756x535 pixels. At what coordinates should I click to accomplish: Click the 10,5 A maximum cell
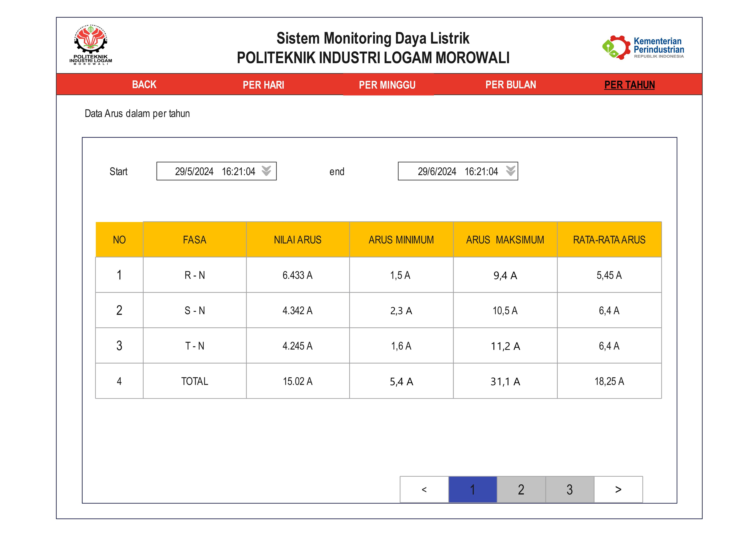click(x=505, y=310)
